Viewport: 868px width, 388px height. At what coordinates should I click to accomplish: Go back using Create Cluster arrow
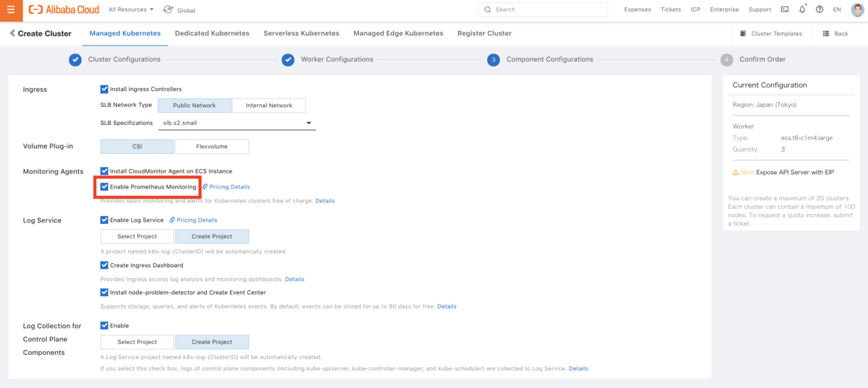pos(12,33)
